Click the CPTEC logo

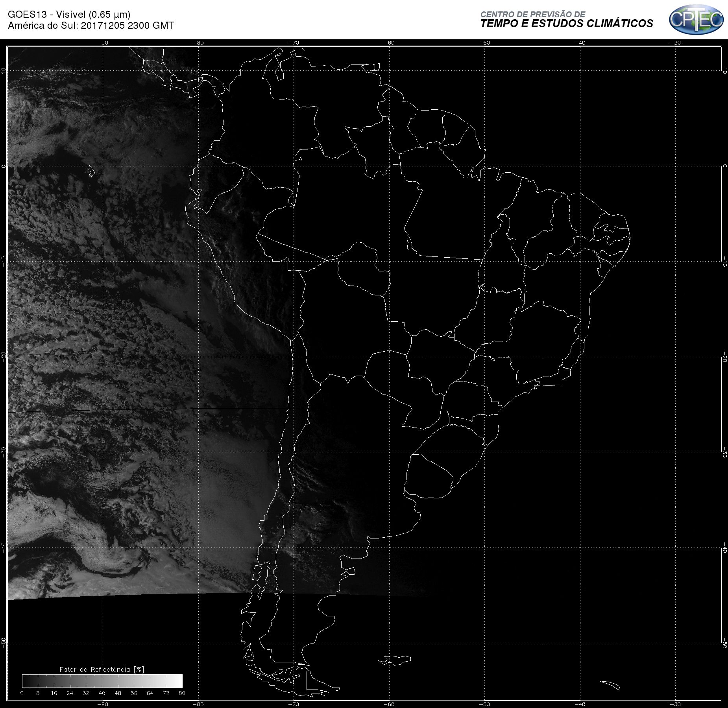coord(696,19)
